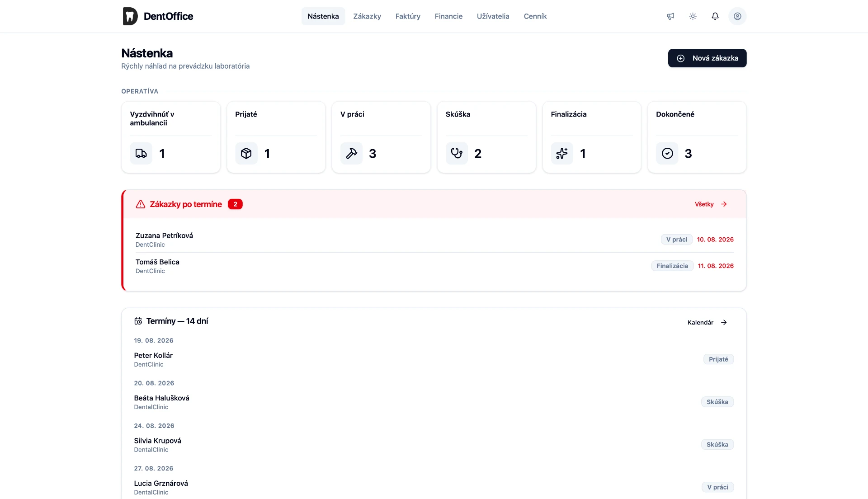Open the notifications bell
This screenshot has height=499, width=868.
click(x=715, y=16)
